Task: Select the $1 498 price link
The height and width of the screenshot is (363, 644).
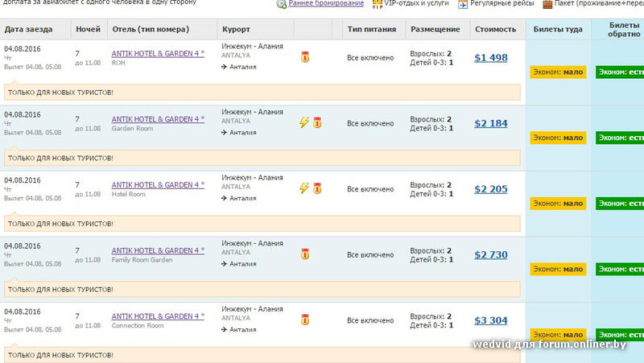Action: pyautogui.click(x=491, y=57)
